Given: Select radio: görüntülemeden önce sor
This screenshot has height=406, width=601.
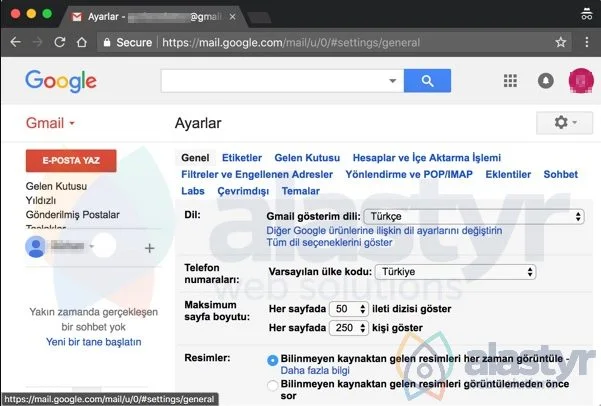Looking at the screenshot, I should (273, 385).
